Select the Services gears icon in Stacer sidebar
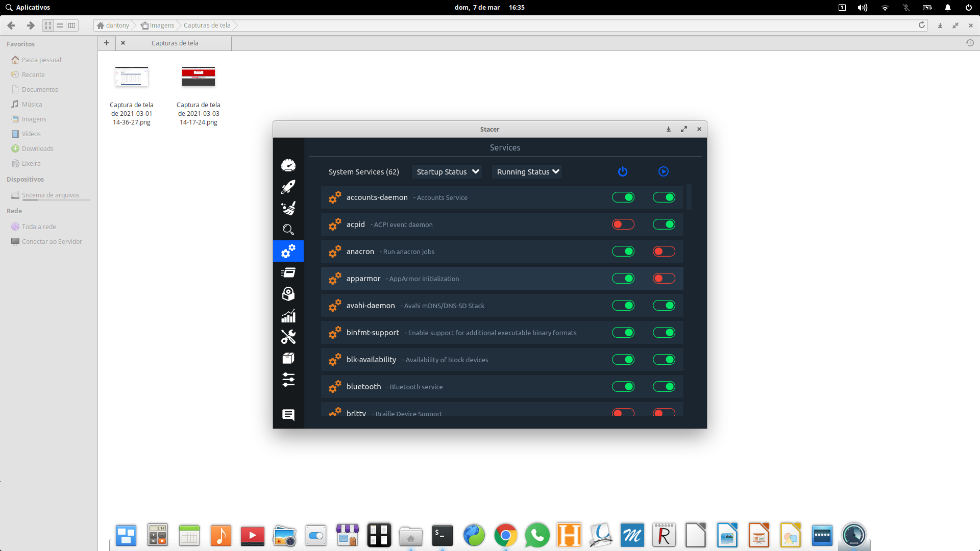This screenshot has height=551, width=980. point(288,251)
